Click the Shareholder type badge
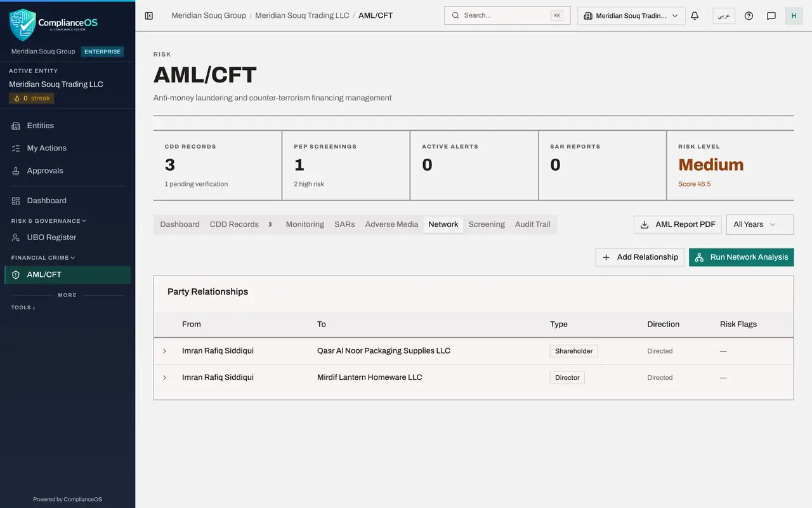 coord(573,351)
